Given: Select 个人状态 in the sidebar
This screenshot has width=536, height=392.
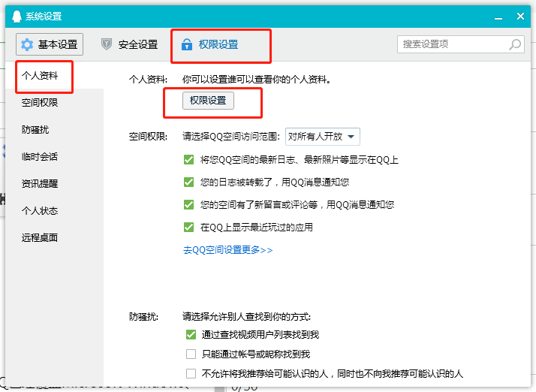Looking at the screenshot, I should [40, 211].
